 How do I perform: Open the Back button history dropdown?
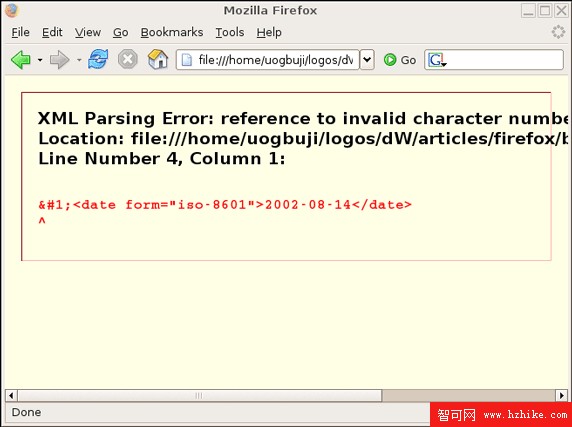coord(40,60)
